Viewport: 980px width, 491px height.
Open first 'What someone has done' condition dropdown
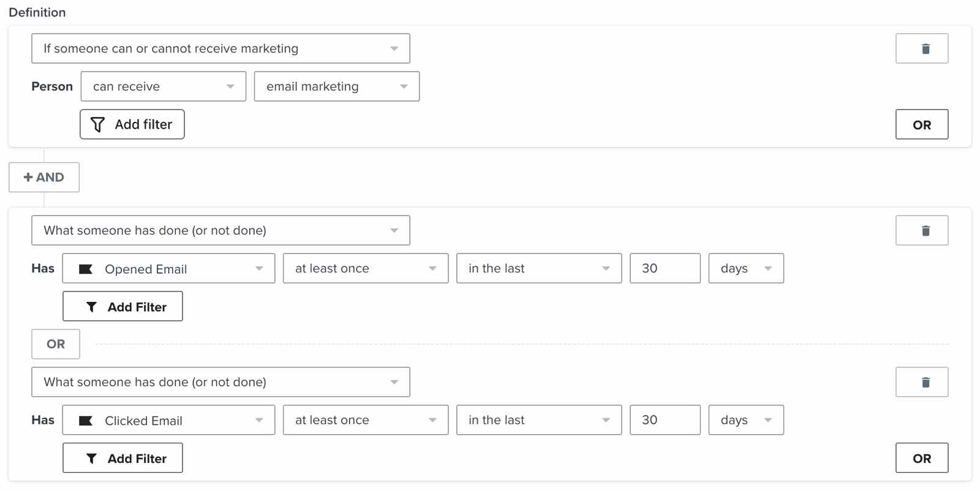click(221, 231)
